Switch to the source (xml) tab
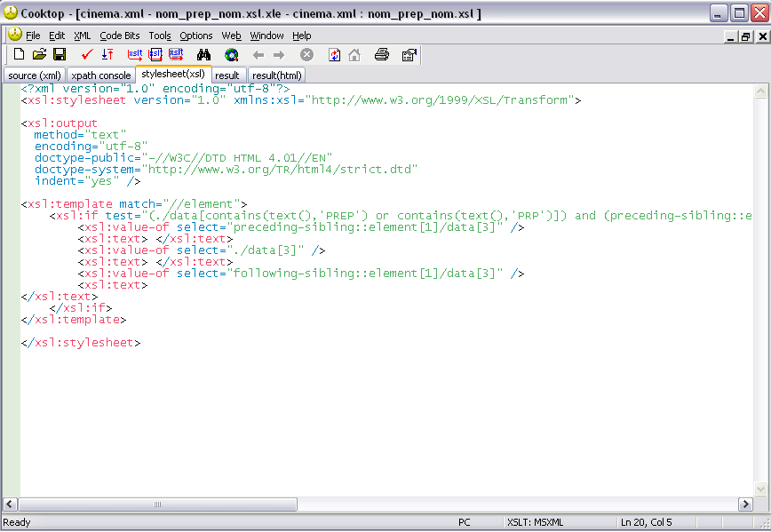Viewport: 771px width, 532px height. 35,75
